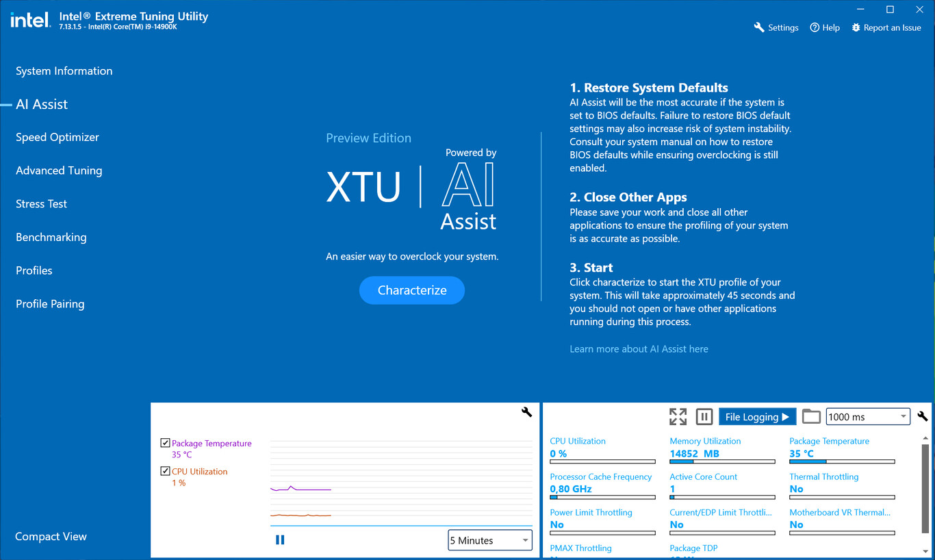Screen dimensions: 935x560
Task: Go to Speed Optimizer
Action: click(x=57, y=137)
